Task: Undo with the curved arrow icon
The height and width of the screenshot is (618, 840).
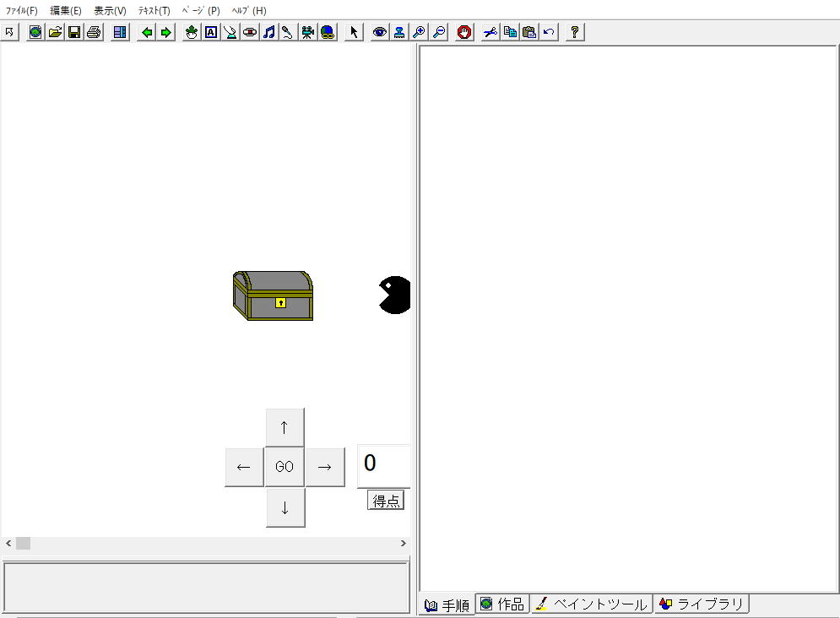Action: (x=549, y=32)
